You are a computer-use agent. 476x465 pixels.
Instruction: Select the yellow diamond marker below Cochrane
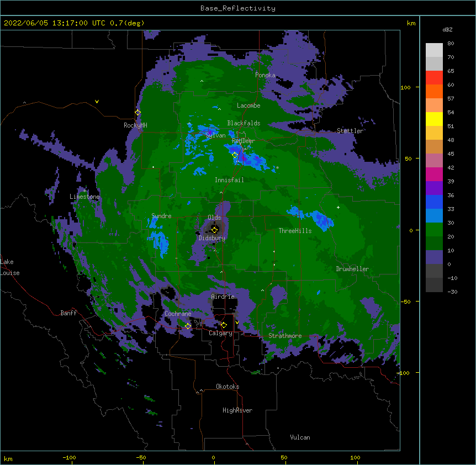coord(188,326)
